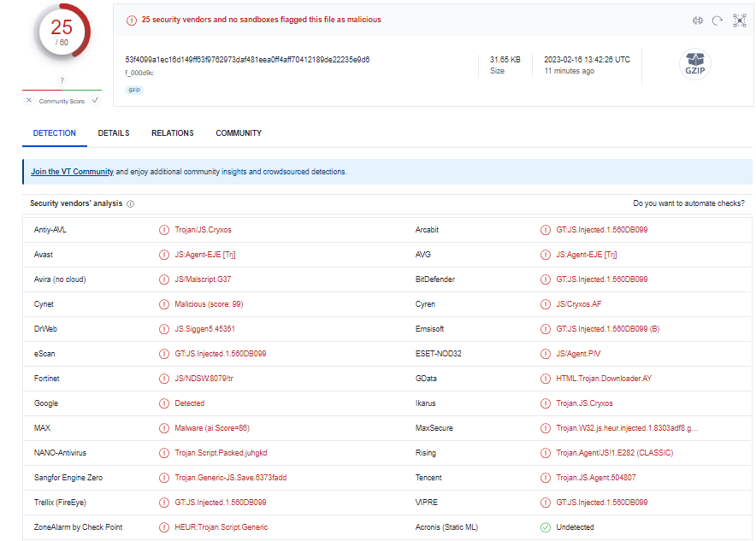Switch to the DETAILS tab
756x541 pixels.
114,133
